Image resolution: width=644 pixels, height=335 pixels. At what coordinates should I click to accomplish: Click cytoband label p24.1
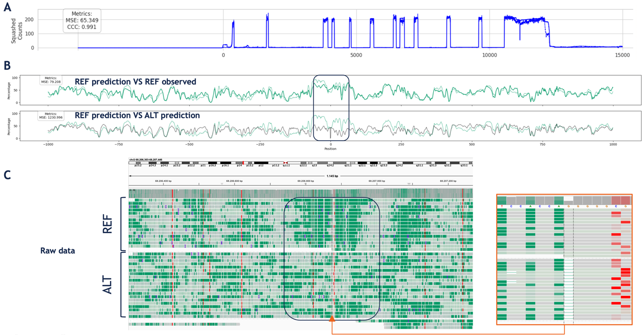[165, 165]
